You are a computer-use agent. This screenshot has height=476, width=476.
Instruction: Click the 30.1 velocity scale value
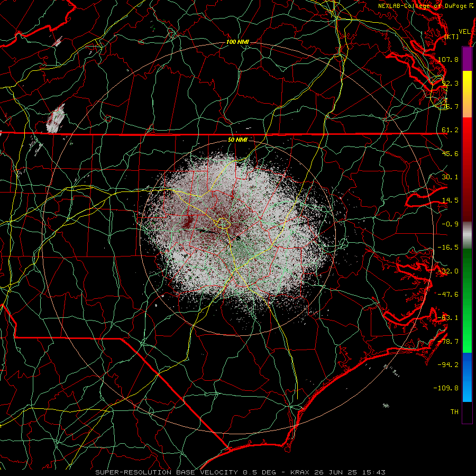450,177
